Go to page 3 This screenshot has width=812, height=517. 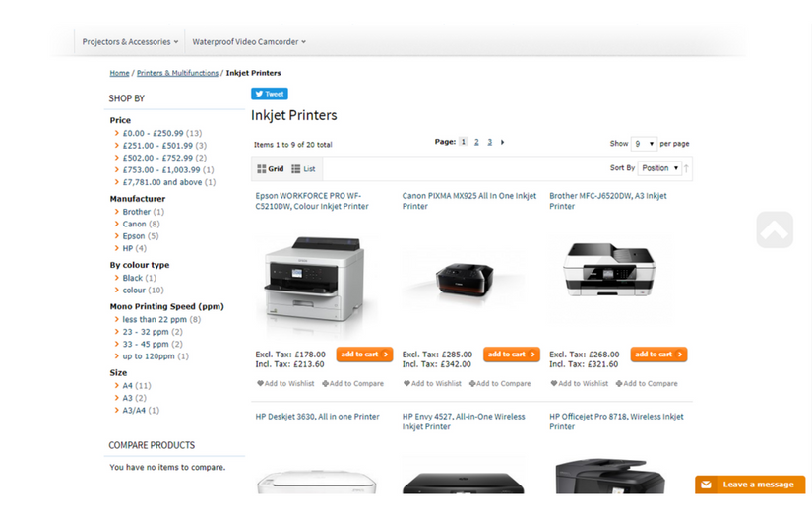coord(489,142)
